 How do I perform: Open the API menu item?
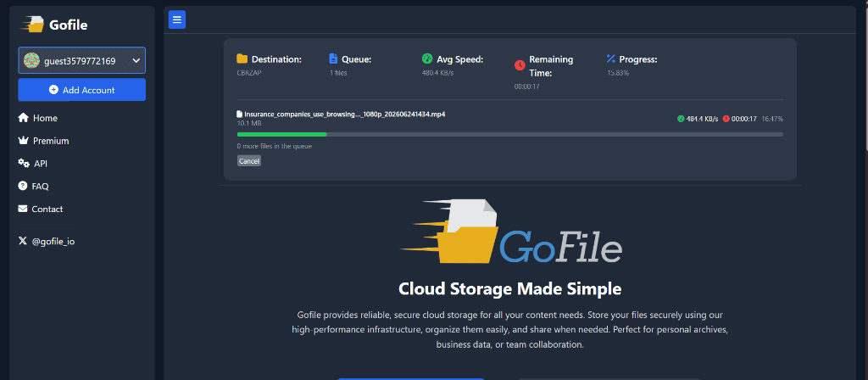coord(33,164)
